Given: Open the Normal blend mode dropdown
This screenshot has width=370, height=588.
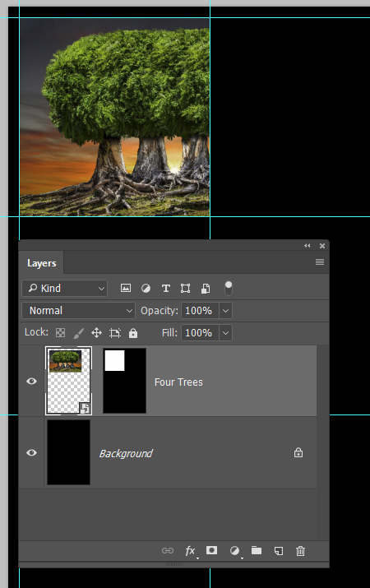Looking at the screenshot, I should tap(78, 311).
